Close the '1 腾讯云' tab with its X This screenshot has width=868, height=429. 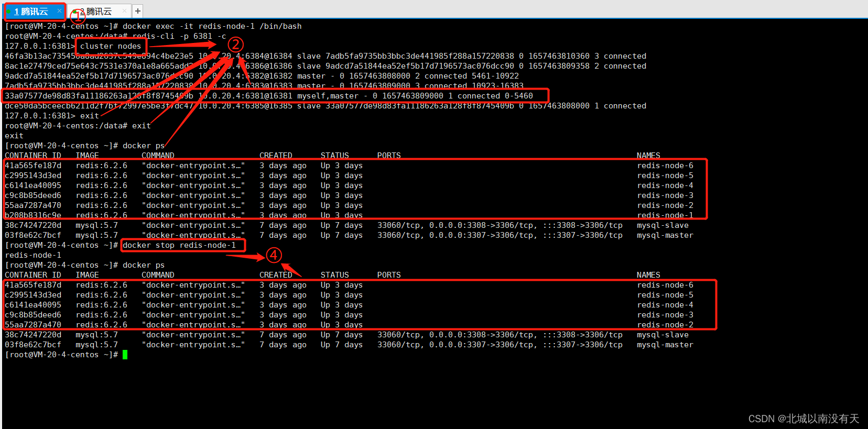click(x=59, y=10)
